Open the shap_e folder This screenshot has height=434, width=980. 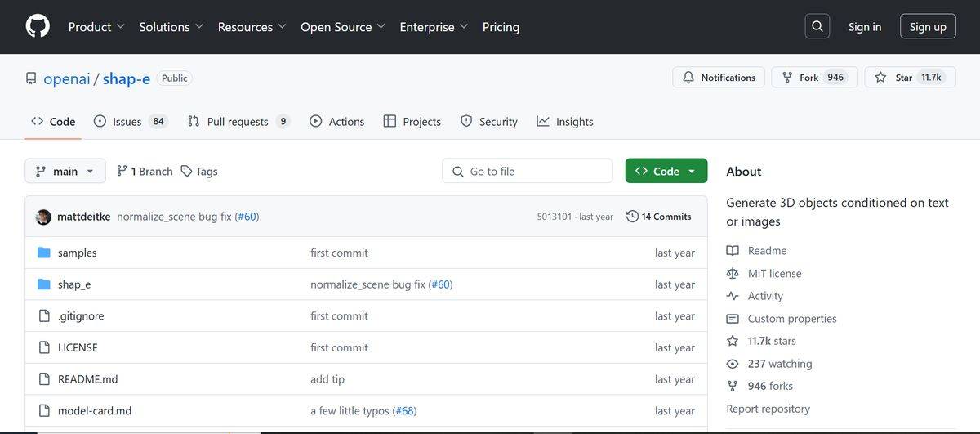[x=74, y=284]
